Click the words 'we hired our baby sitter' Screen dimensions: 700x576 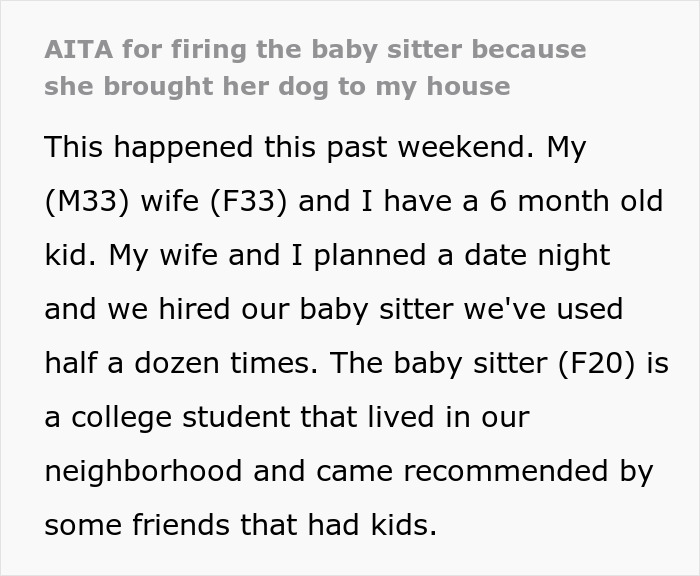coord(282,309)
